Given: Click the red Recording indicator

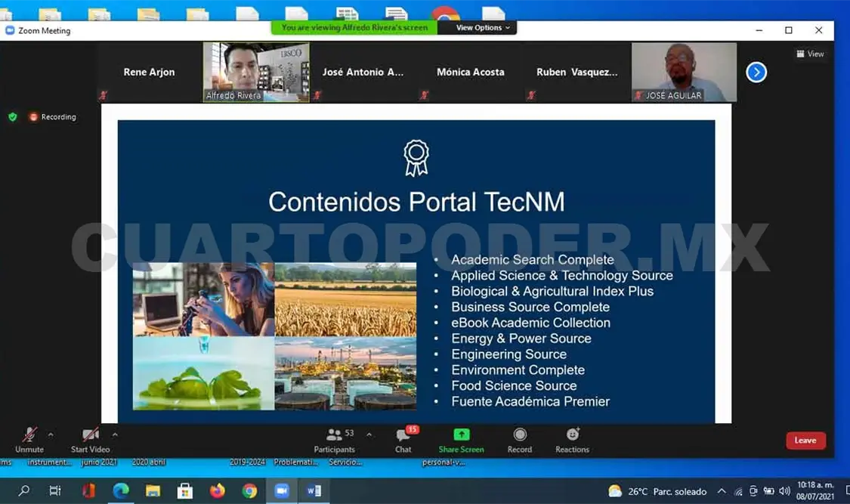Looking at the screenshot, I should pos(52,117).
